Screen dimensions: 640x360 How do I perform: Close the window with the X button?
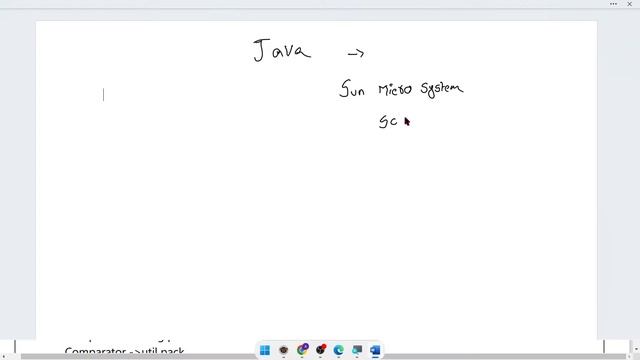[x=629, y=4]
